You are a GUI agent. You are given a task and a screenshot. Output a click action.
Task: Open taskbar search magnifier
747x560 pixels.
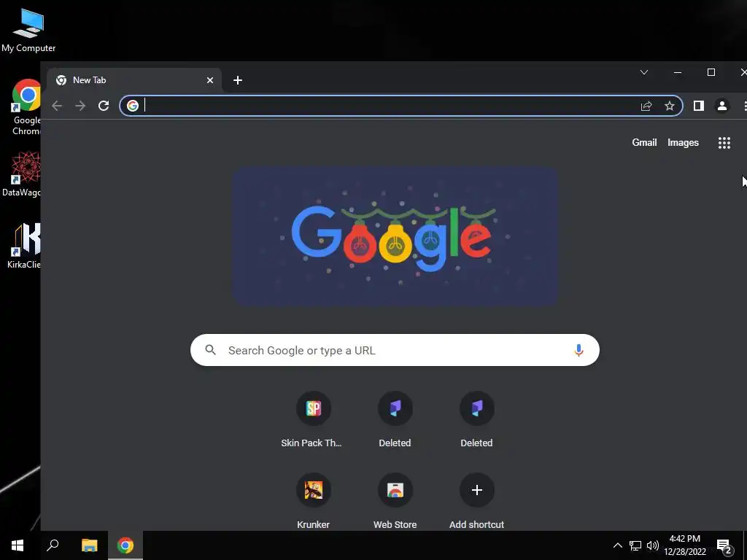53,545
